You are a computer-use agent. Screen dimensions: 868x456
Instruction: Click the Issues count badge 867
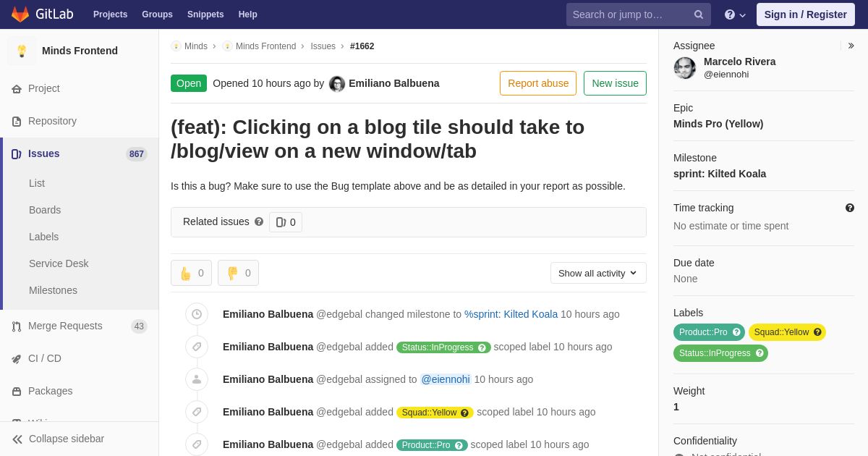coord(137,154)
